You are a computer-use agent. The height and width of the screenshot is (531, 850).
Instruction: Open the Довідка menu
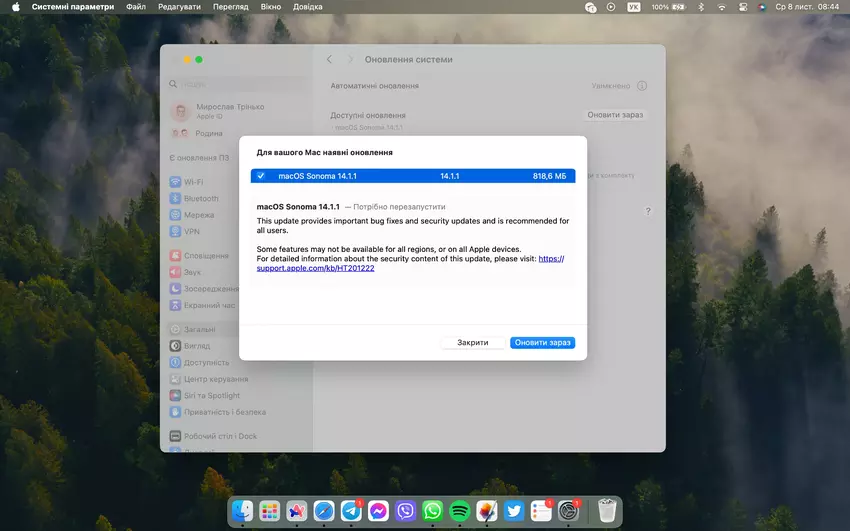click(x=308, y=7)
